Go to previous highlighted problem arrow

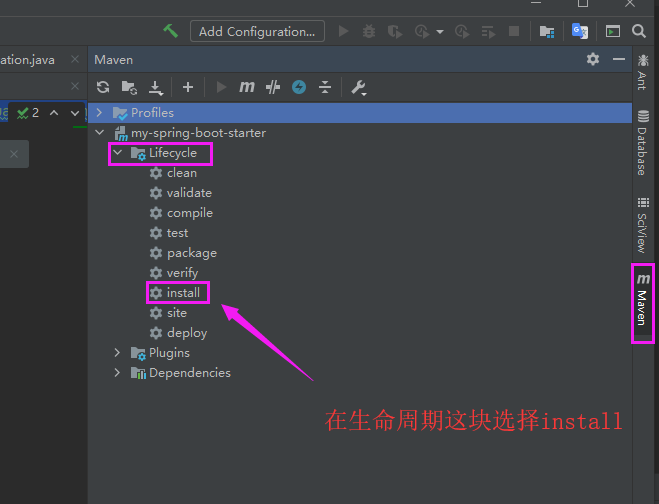[54, 113]
